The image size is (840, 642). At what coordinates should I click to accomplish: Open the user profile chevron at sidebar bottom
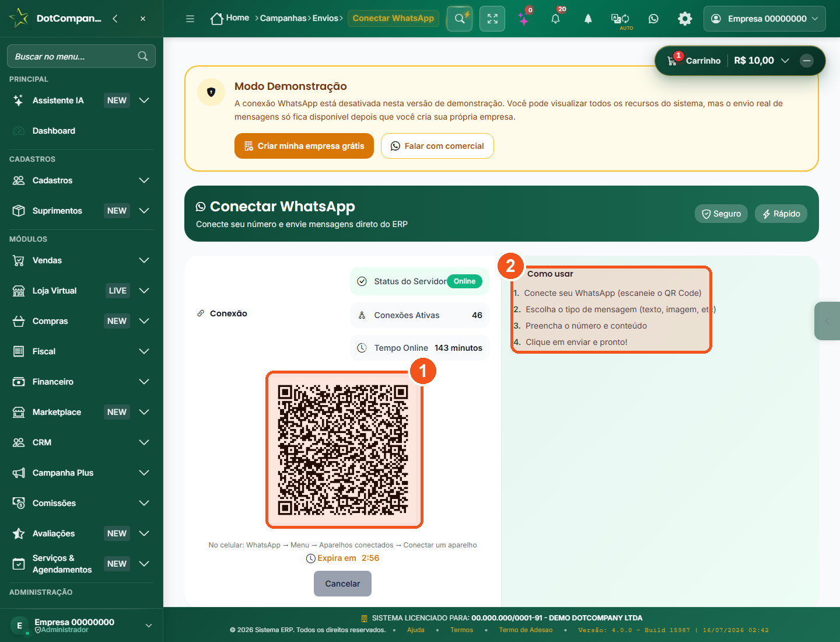149,626
